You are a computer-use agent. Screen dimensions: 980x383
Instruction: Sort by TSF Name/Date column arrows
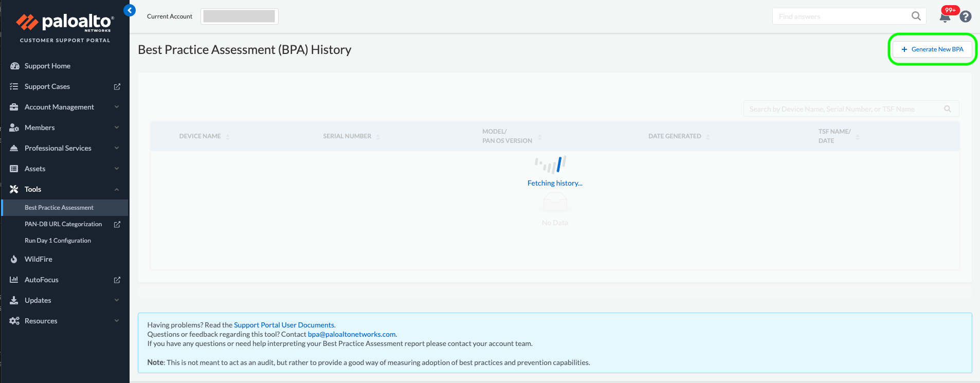point(858,137)
